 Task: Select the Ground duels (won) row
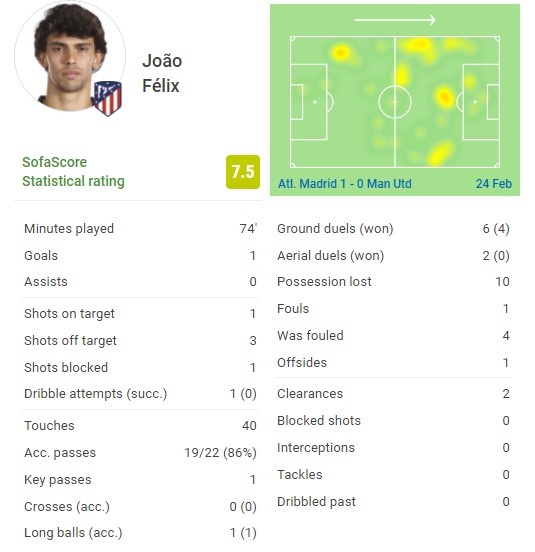tap(393, 228)
